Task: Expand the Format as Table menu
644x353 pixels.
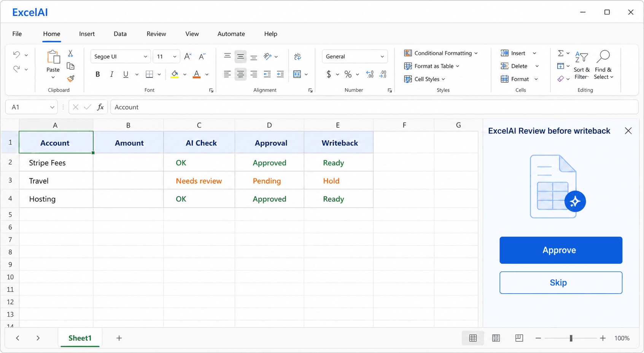Action: (x=432, y=66)
